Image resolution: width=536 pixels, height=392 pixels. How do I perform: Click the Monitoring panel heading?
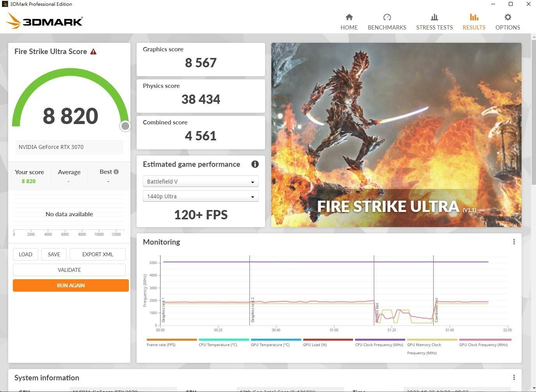[x=162, y=242]
